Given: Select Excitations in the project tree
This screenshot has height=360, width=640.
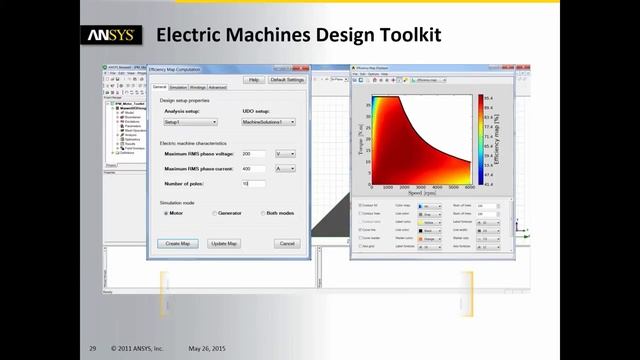Looking at the screenshot, I should pos(132,122).
